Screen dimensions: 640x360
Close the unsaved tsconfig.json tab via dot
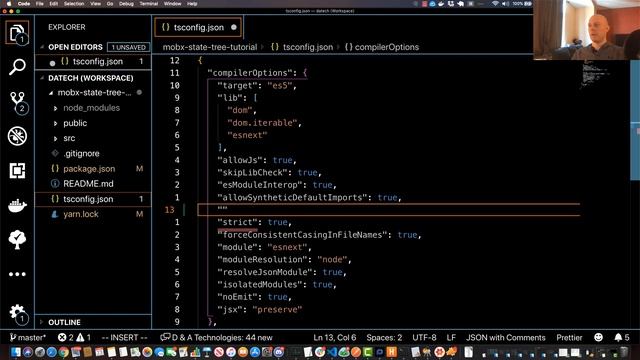pos(233,27)
